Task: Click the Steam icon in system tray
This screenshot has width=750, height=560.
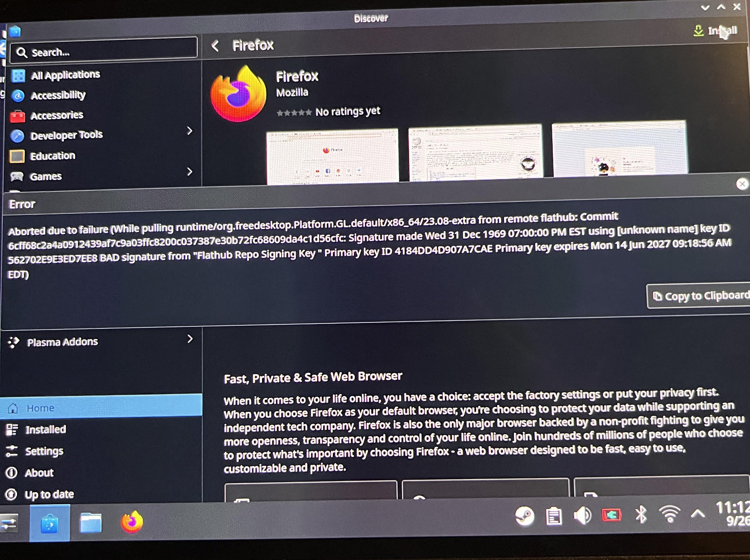Action: click(524, 516)
